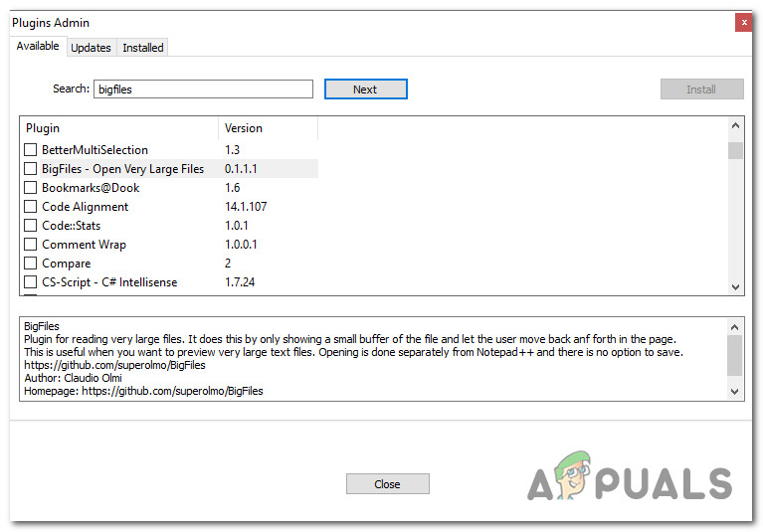Tick the BigFiles plugin checkbox
Image resolution: width=763 pixels, height=532 pixels.
pos(30,168)
